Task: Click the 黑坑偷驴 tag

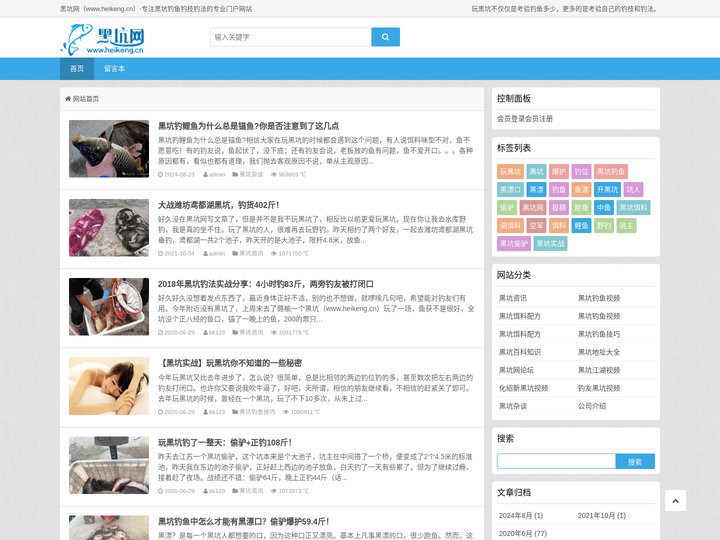Action: [514, 243]
